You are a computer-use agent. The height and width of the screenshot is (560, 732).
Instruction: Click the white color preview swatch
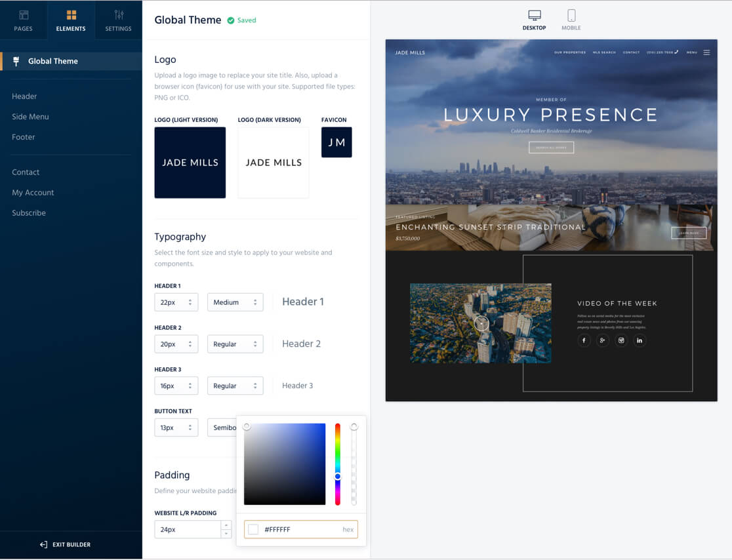[253, 530]
